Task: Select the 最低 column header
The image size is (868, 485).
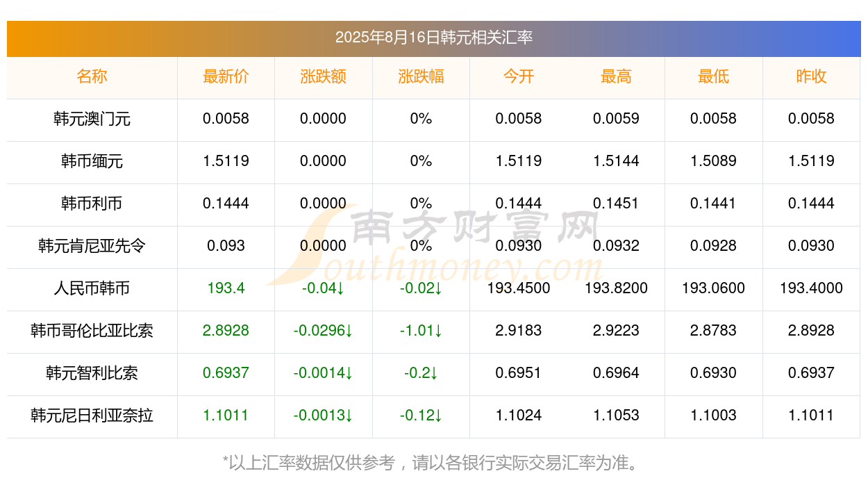Action: click(x=714, y=76)
